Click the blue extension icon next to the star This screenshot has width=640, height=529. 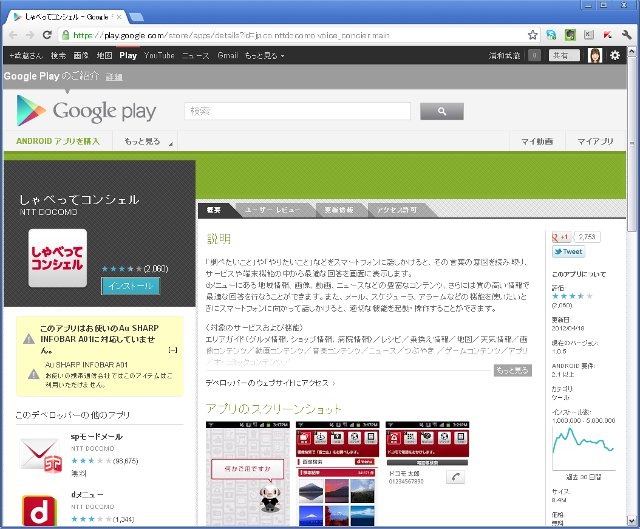click(x=551, y=35)
